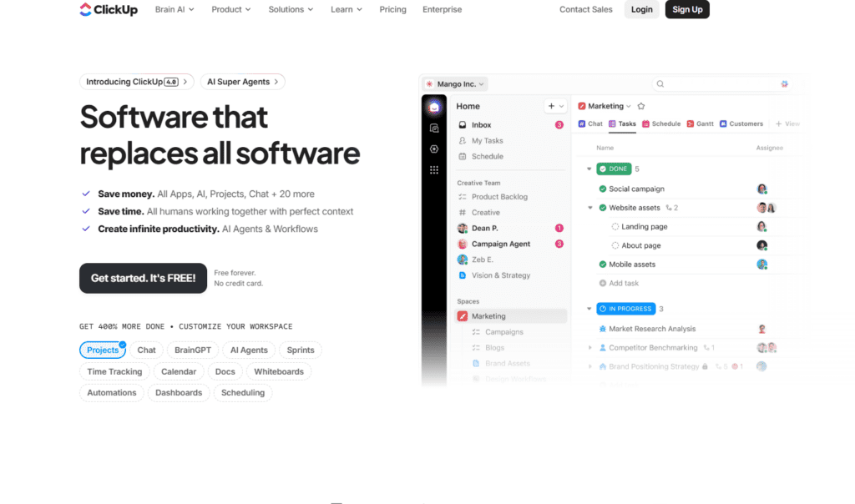Click the ClickUp logo in header
The width and height of the screenshot is (855, 504).
tap(110, 9)
